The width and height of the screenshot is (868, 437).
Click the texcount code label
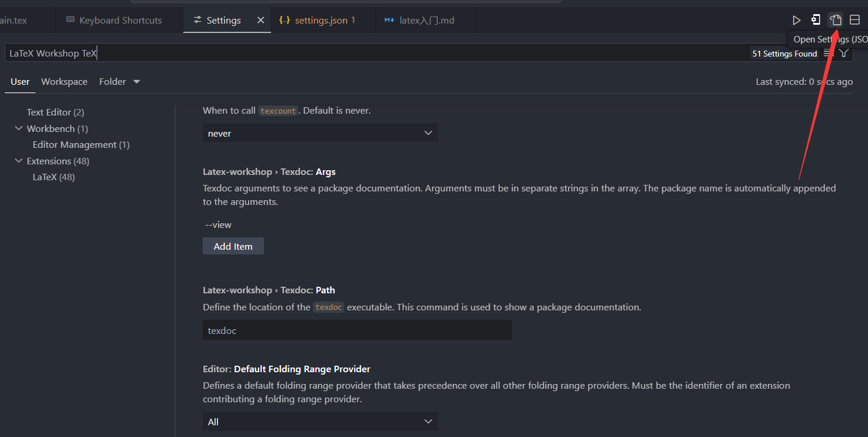pos(278,111)
